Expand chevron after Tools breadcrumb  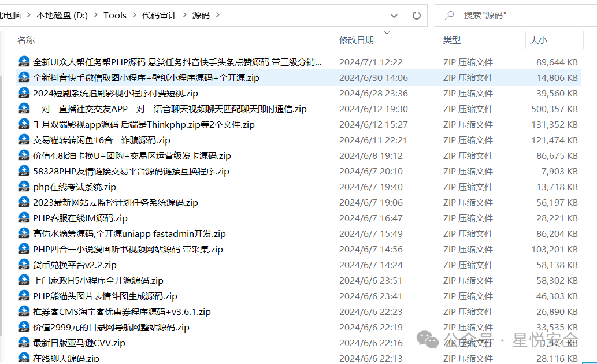point(135,15)
